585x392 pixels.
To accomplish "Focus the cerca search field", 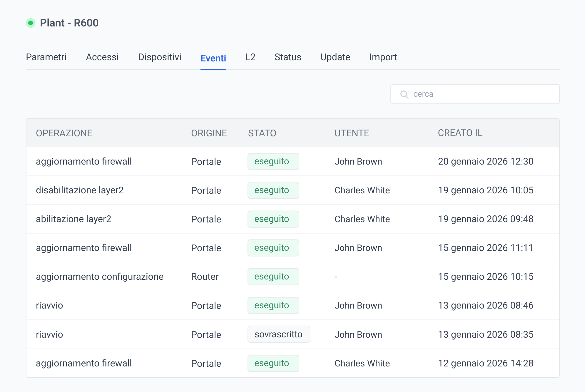I will point(482,94).
